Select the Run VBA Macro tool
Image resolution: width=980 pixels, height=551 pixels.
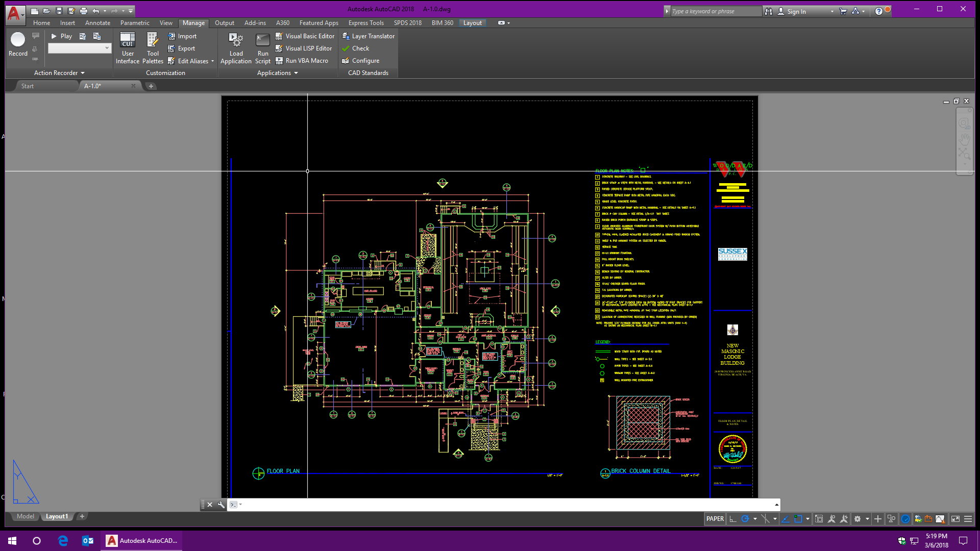pyautogui.click(x=303, y=60)
